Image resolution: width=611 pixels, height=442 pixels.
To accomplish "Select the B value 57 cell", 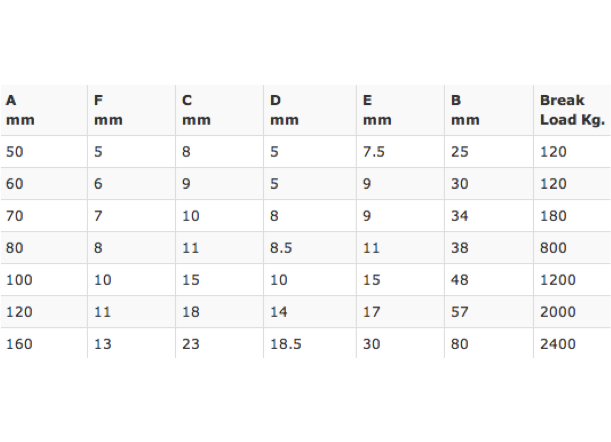I will point(489,311).
